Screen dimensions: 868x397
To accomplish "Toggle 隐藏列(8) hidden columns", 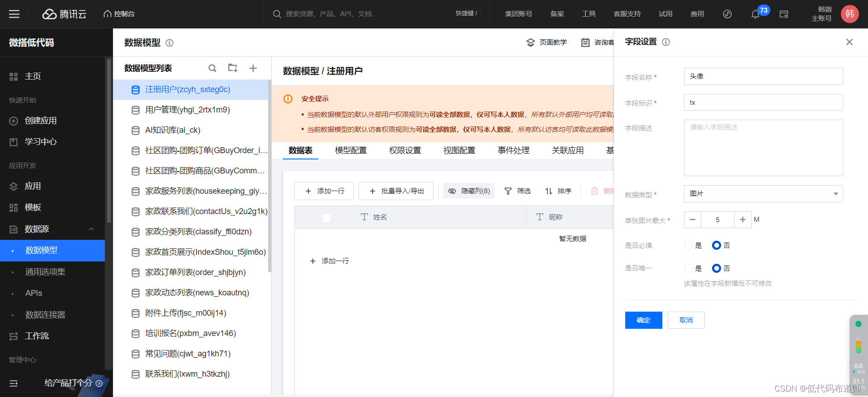I will (x=469, y=191).
